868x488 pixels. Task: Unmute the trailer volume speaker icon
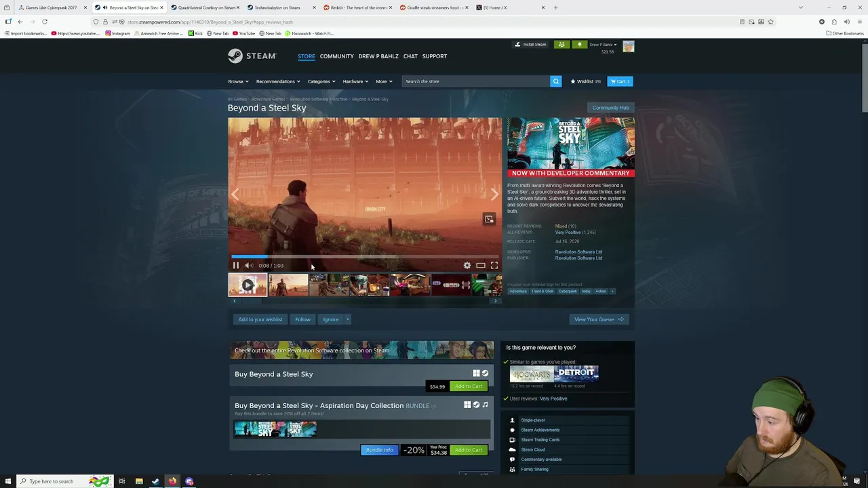point(248,266)
